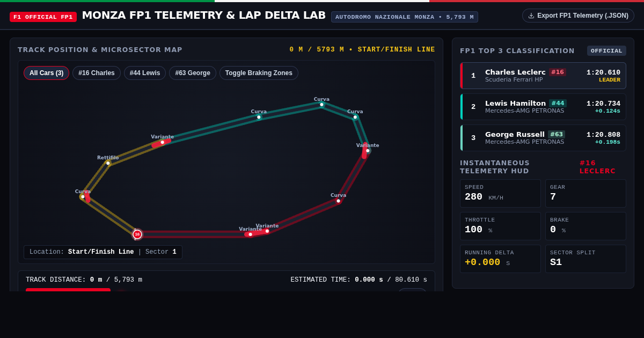Filter map to #63 George
644x338 pixels.
193,73
